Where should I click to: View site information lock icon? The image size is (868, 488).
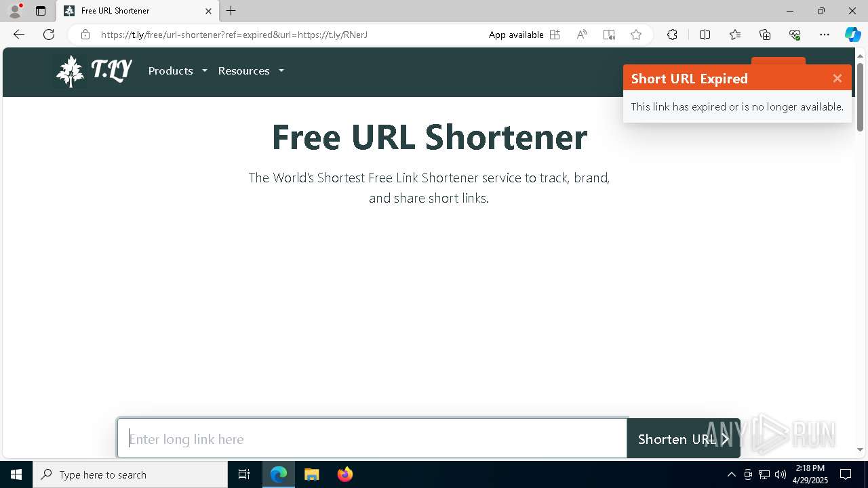click(85, 35)
